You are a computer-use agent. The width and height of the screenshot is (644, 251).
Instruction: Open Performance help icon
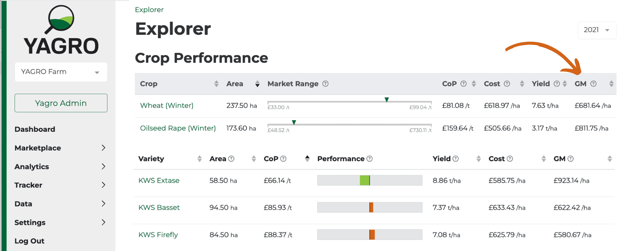click(370, 159)
